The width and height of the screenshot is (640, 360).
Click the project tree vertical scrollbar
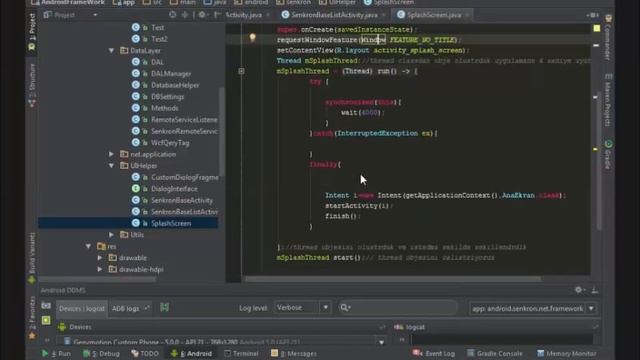point(222,131)
